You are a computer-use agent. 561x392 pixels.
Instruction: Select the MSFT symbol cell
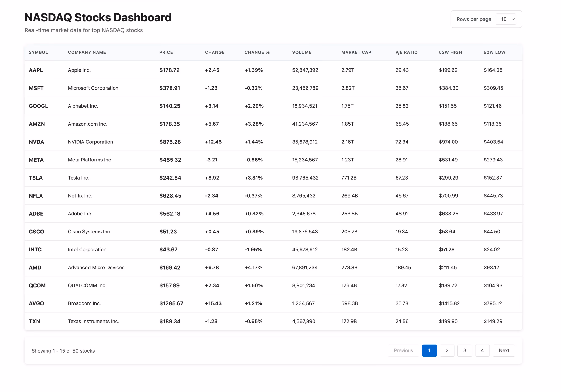[36, 88]
